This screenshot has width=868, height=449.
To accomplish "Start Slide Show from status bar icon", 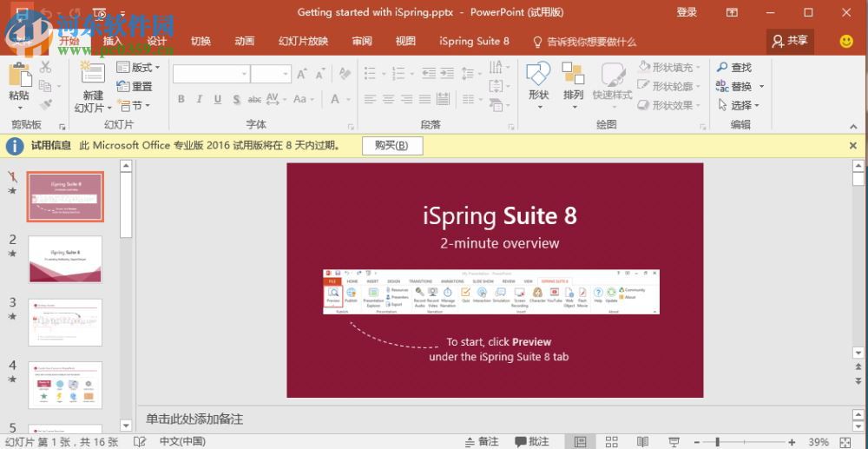I will click(674, 442).
